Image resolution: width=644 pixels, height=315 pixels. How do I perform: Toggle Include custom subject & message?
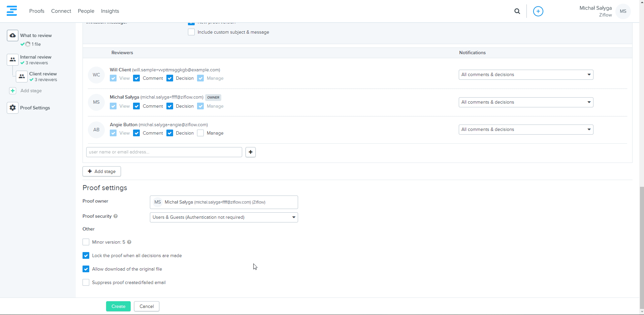coord(191,32)
